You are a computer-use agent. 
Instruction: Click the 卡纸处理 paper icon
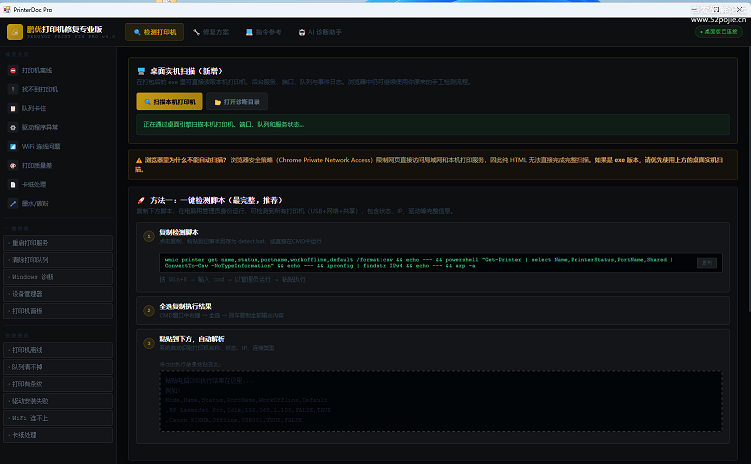(13, 184)
